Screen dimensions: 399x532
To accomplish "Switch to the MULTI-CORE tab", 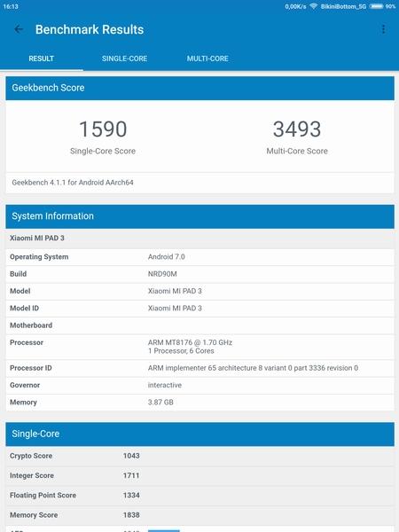I will pyautogui.click(x=207, y=59).
